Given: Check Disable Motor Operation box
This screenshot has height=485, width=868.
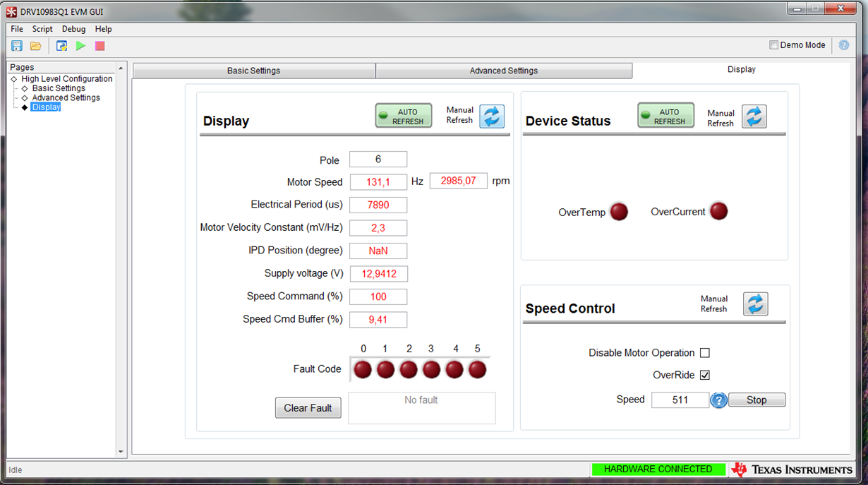Looking at the screenshot, I should [x=704, y=353].
